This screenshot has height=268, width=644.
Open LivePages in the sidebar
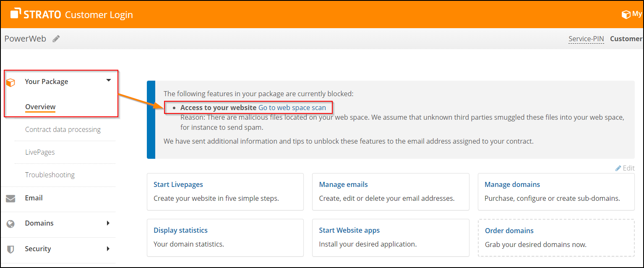(40, 152)
